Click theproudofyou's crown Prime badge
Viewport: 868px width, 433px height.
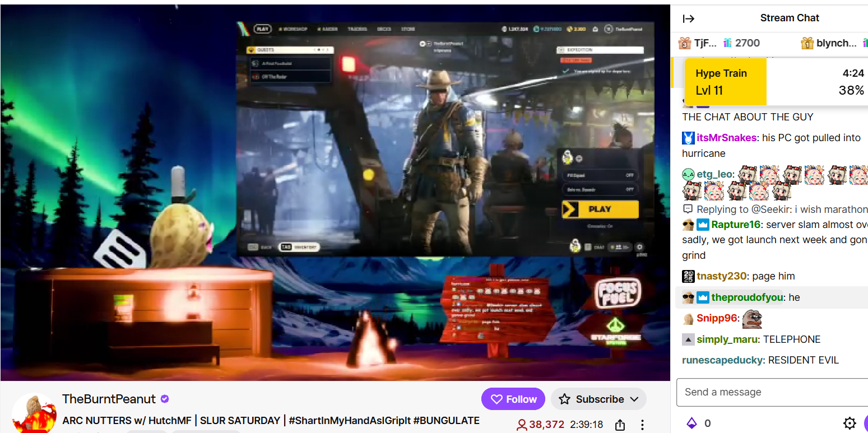click(x=703, y=297)
